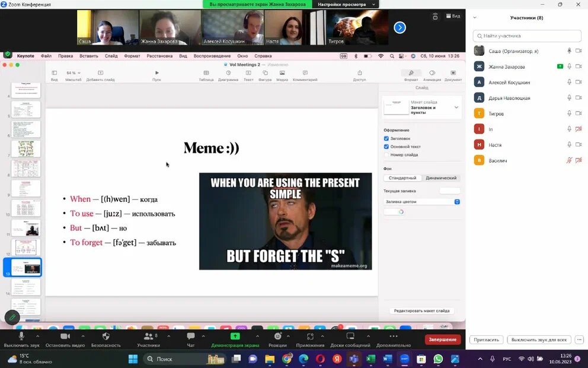Open Файл menu in Keynote
Screen dimensions: 588x368
(x=46, y=56)
